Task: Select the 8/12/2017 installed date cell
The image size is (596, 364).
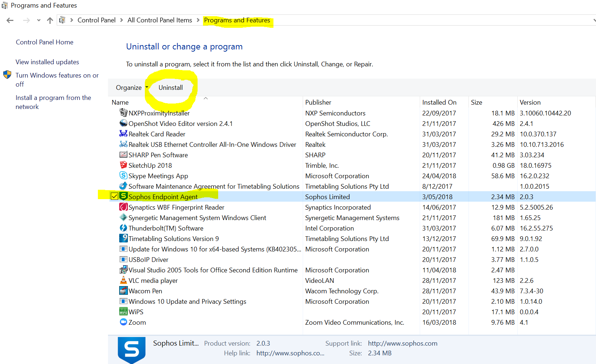Action: (437, 187)
